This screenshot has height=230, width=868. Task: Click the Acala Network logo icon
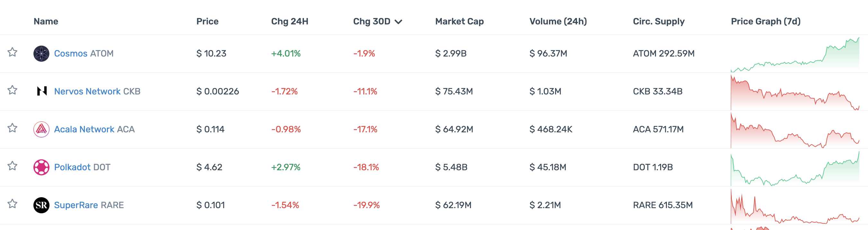[x=41, y=129]
